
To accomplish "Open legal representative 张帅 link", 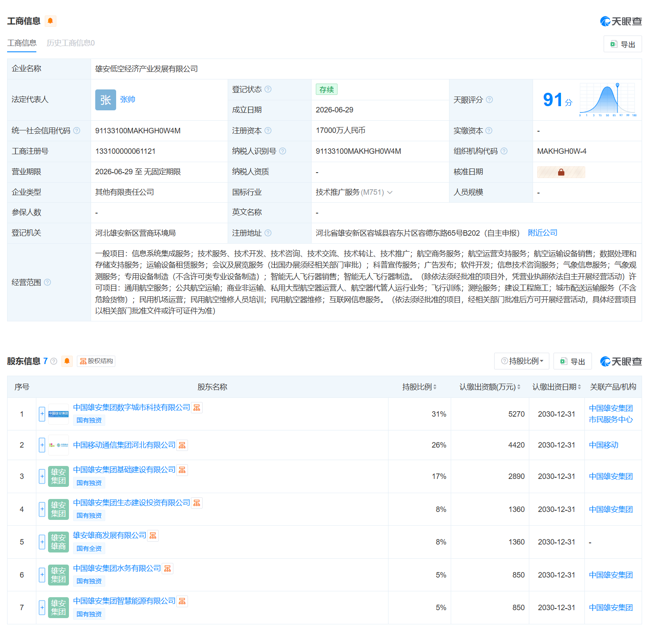I will (x=128, y=99).
